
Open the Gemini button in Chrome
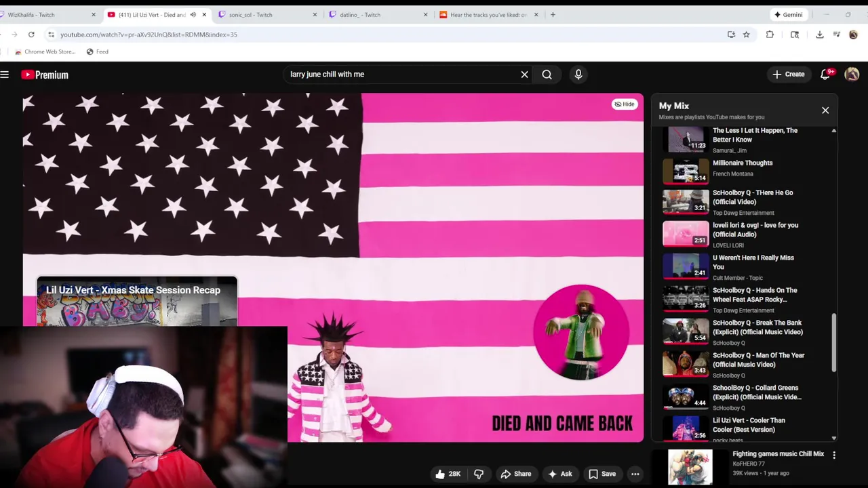pos(789,14)
